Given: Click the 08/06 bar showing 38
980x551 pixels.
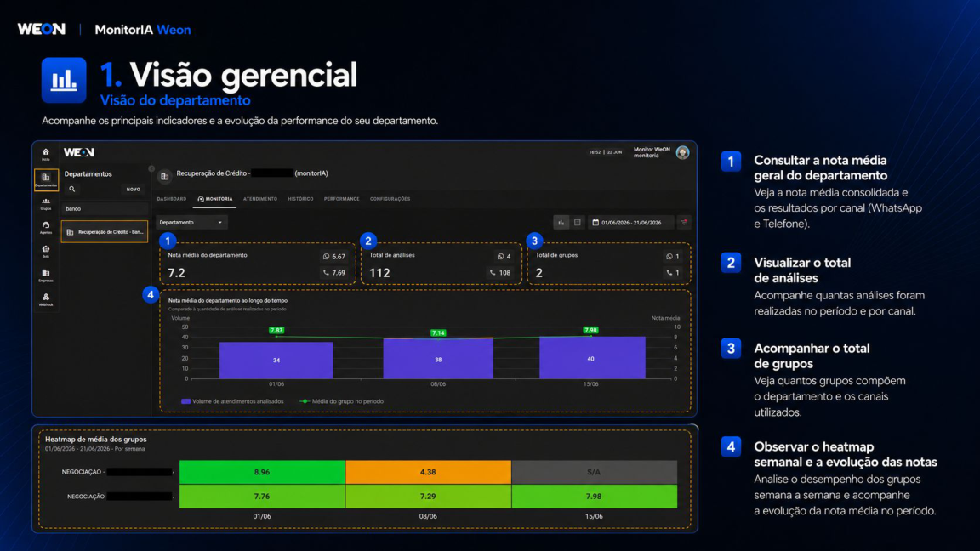Looking at the screenshot, I should [x=438, y=359].
